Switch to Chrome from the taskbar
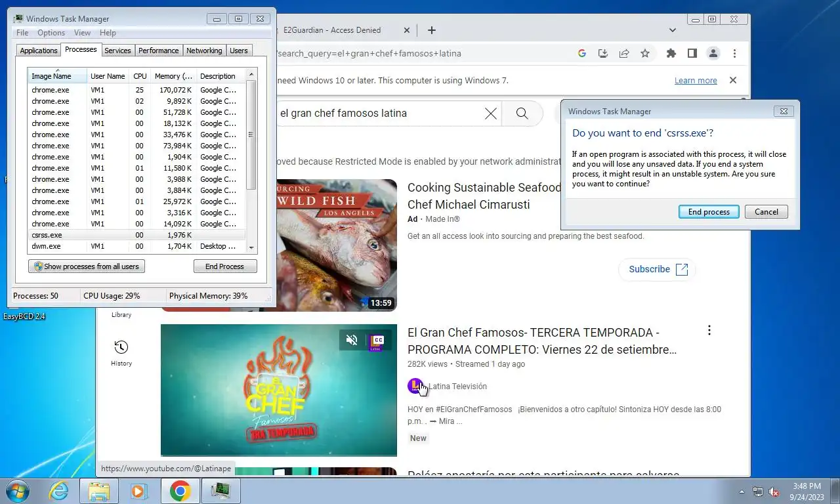Screen dimensions: 840x504 pyautogui.click(x=180, y=491)
